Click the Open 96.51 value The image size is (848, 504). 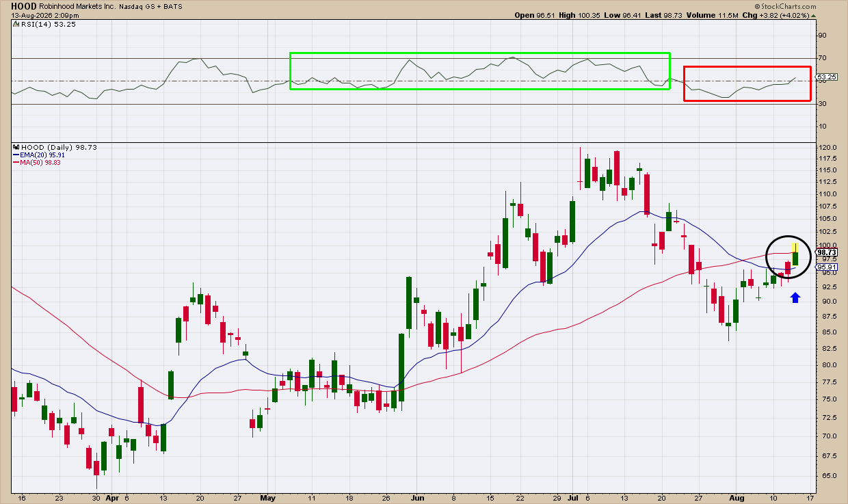coord(535,15)
